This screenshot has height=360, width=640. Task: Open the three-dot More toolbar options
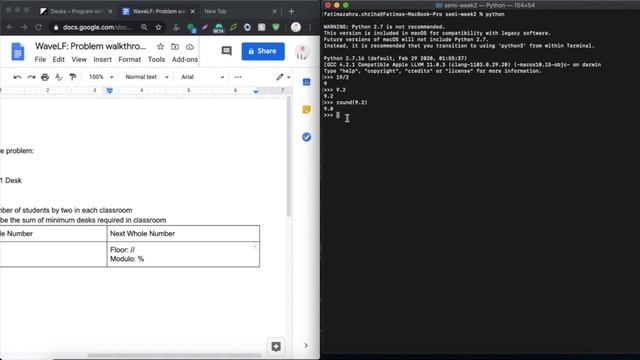coord(238,77)
